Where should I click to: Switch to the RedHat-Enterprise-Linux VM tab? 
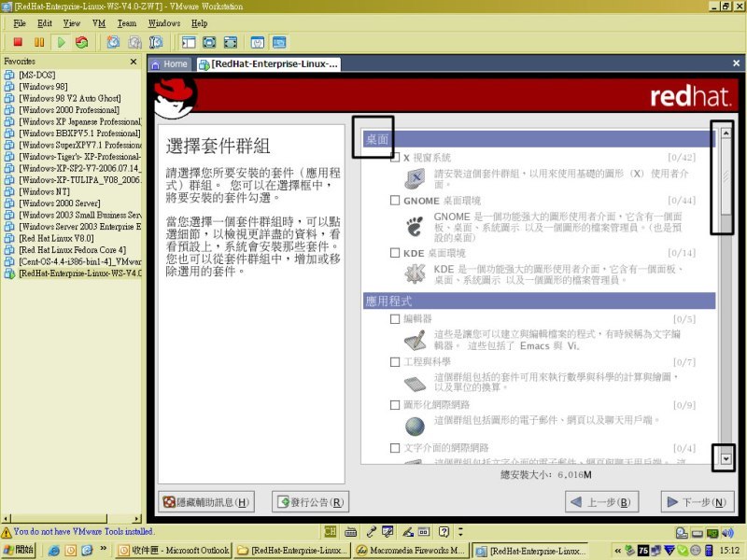pyautogui.click(x=268, y=64)
